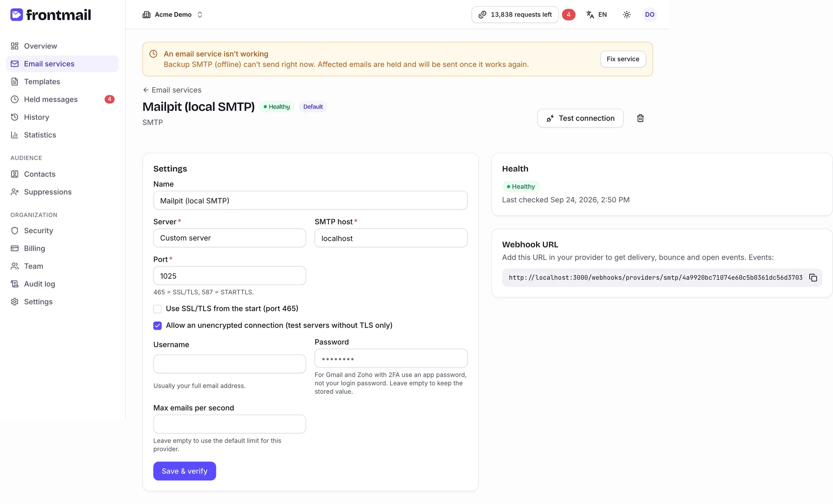Open Statistics page
This screenshot has width=833, height=504.
tap(62, 135)
